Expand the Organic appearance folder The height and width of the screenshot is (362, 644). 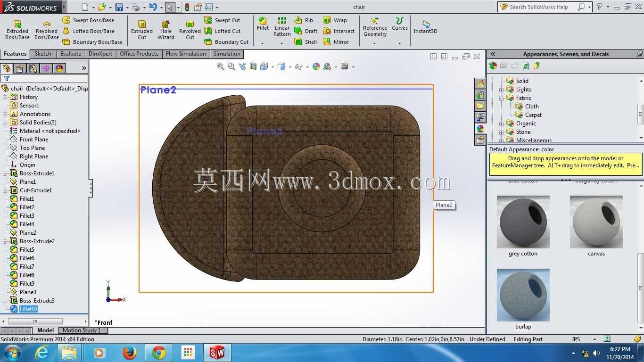(x=502, y=123)
